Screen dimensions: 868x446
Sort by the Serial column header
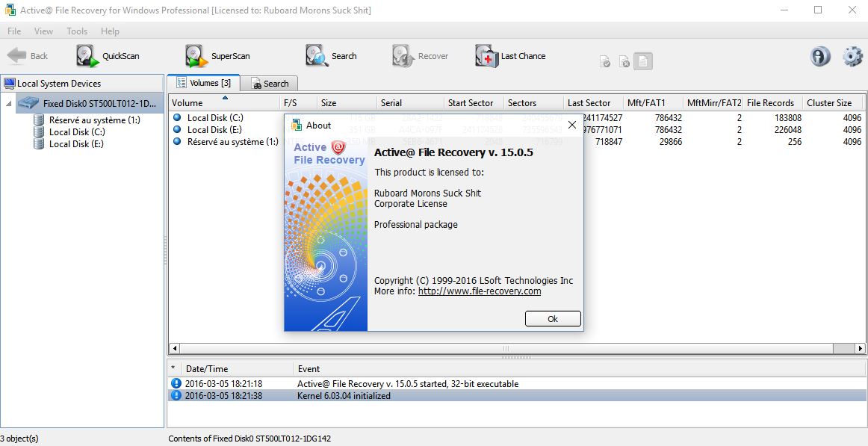click(x=410, y=102)
